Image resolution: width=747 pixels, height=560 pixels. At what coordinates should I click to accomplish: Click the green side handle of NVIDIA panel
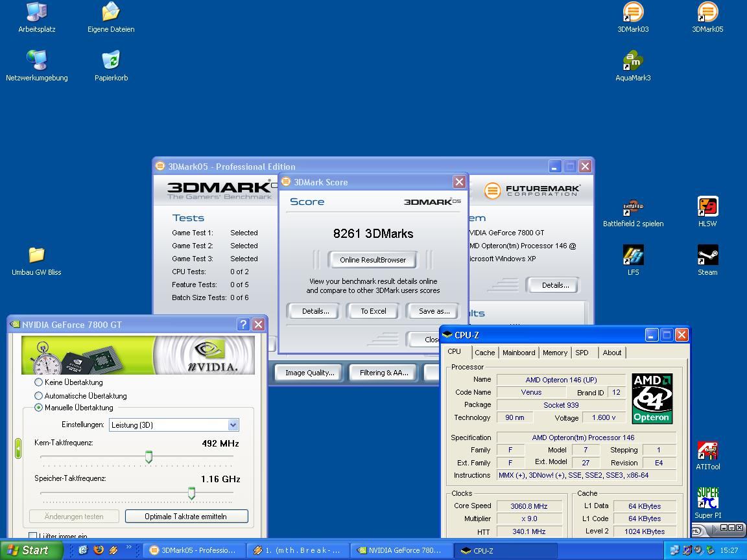click(x=18, y=449)
